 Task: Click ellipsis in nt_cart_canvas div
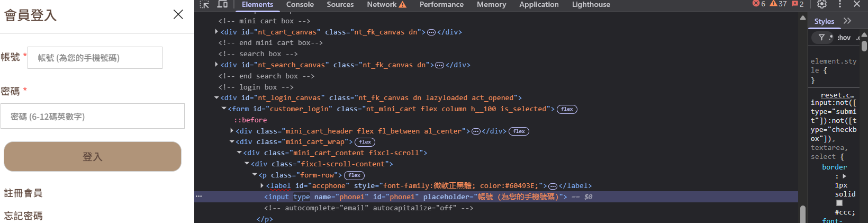point(431,32)
